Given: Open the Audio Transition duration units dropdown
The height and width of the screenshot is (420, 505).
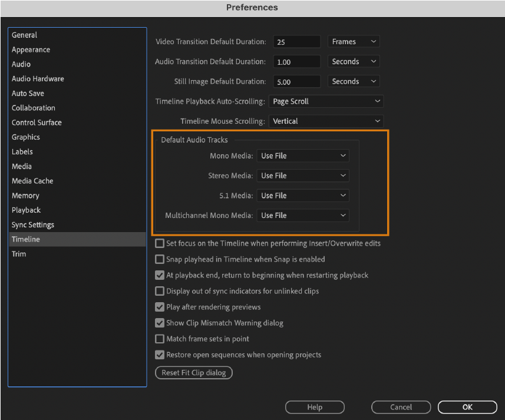Looking at the screenshot, I should 353,61.
